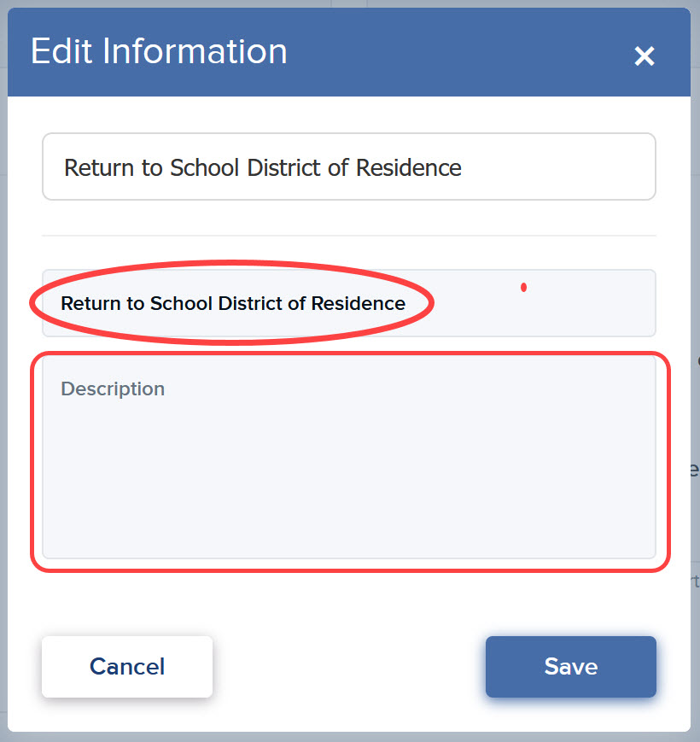Place cursor after Residence in top field

point(464,167)
